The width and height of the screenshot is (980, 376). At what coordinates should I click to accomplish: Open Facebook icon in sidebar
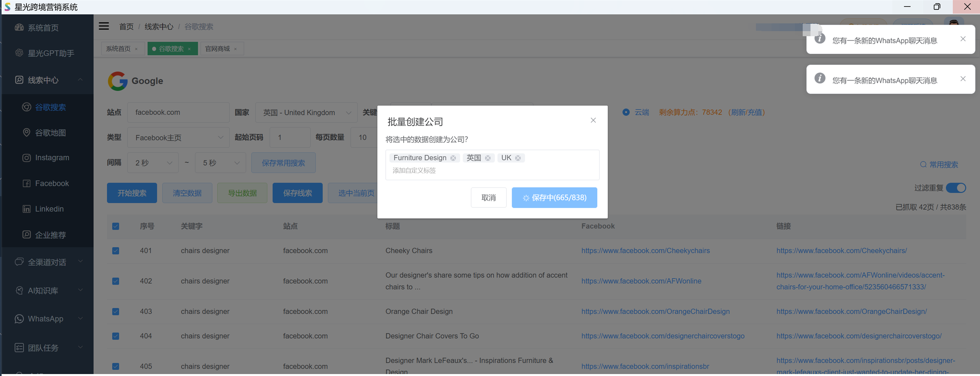click(x=26, y=183)
